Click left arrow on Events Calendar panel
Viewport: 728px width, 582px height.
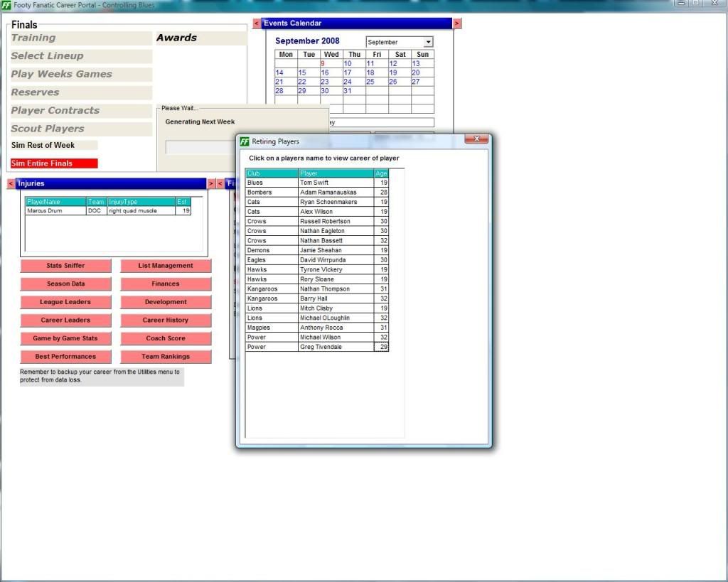coord(257,23)
